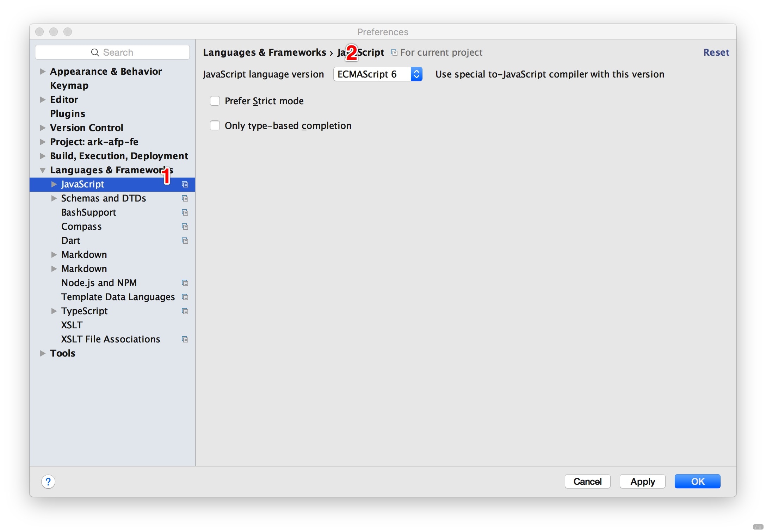766x532 pixels.
Task: Expand Schemas and DTDs subtree arrow
Action: [54, 198]
